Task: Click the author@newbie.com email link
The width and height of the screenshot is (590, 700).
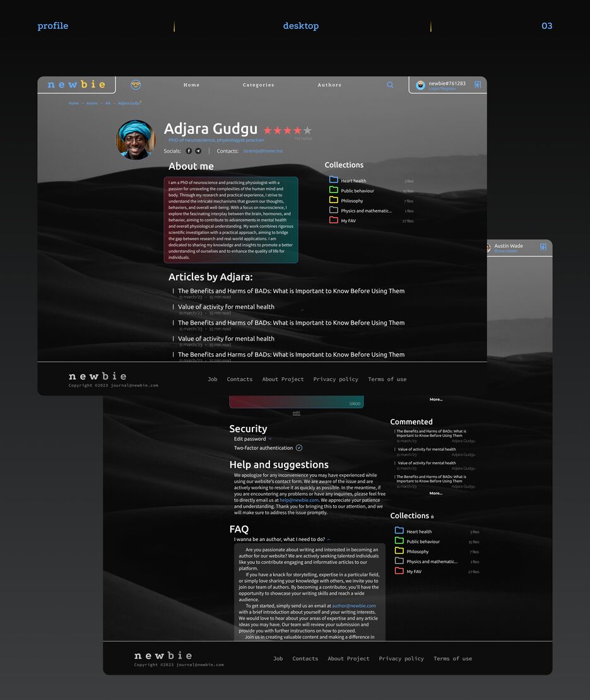Action: [x=354, y=606]
